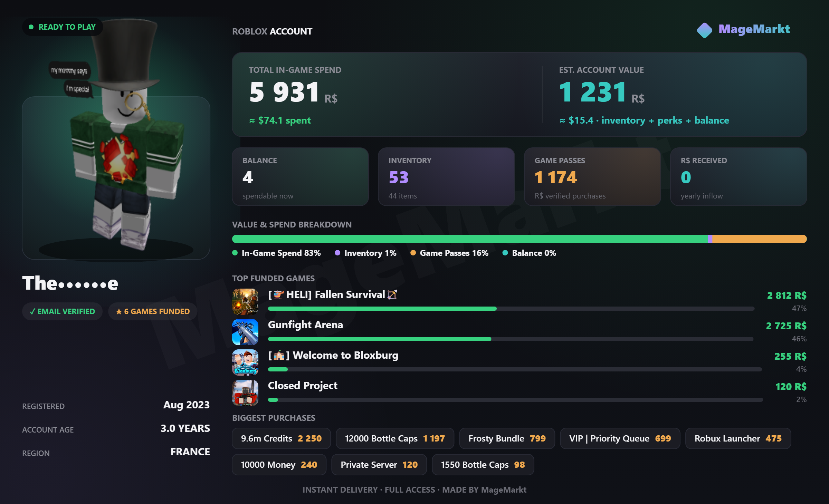Click the 'ROBLOX ACCOUNT' heading
829x504 pixels.
[x=272, y=31]
